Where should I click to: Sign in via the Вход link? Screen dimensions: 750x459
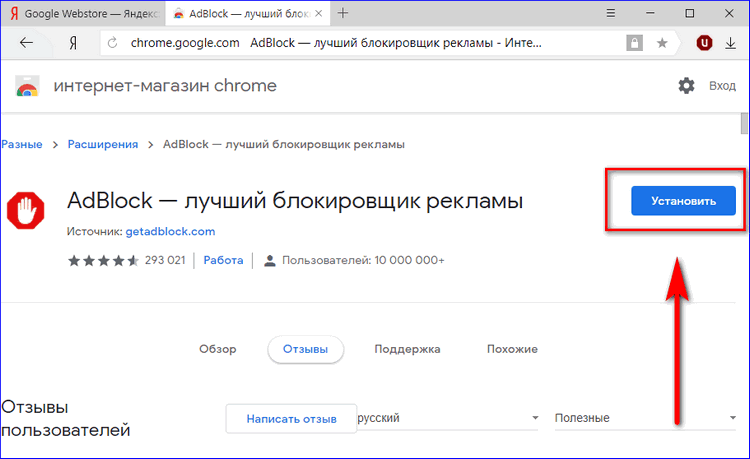point(722,86)
